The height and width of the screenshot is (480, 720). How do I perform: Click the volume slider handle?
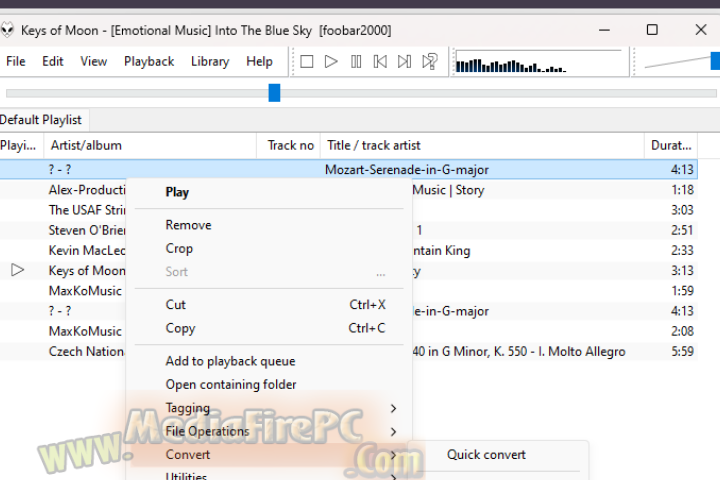715,61
